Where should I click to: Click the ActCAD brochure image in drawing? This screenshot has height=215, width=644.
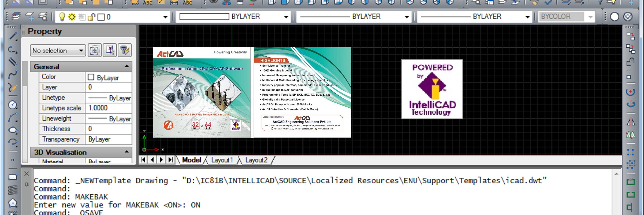coord(252,92)
